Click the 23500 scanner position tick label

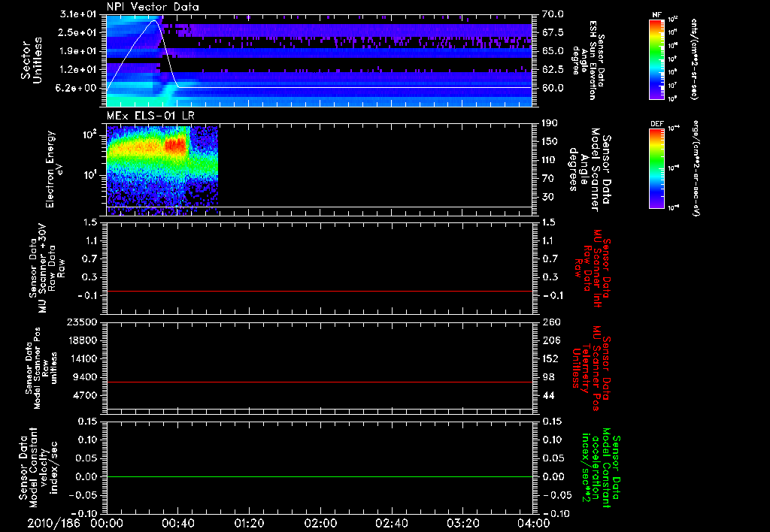click(82, 322)
